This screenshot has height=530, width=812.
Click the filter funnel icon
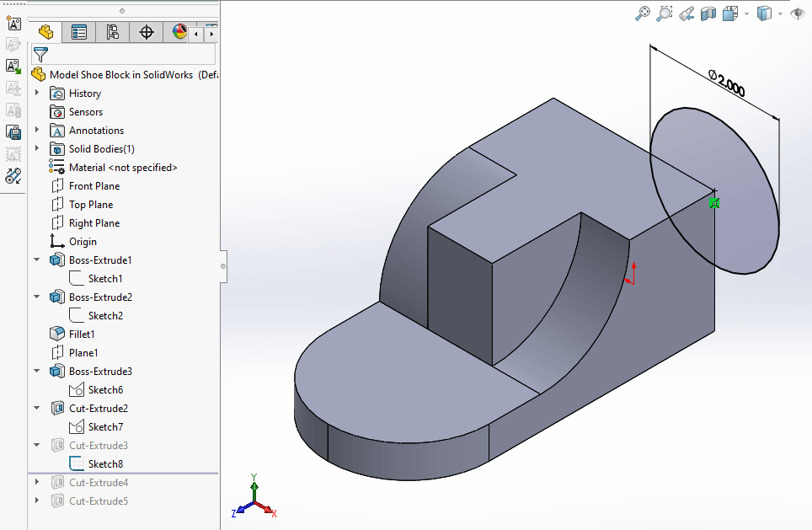(x=40, y=55)
